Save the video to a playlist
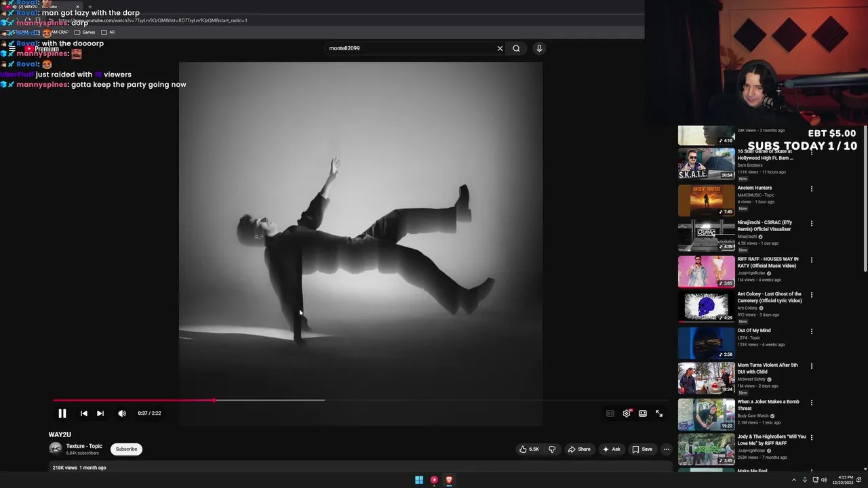 pos(642,449)
